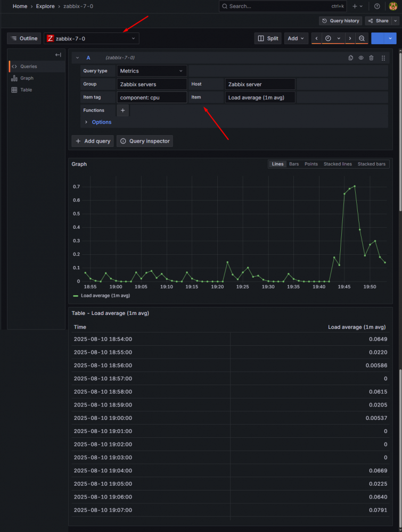Click the user avatar icon
The width and height of the screenshot is (402, 532).
(x=393, y=6)
